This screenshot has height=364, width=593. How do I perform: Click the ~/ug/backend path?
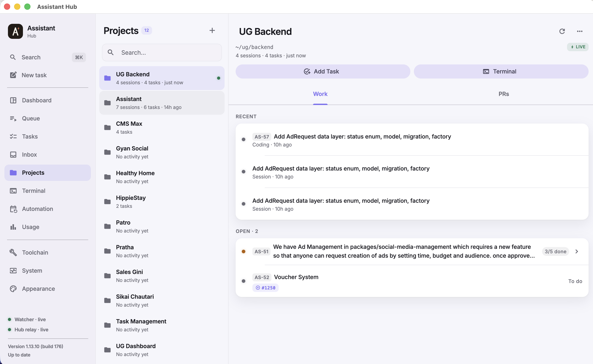coord(254,47)
